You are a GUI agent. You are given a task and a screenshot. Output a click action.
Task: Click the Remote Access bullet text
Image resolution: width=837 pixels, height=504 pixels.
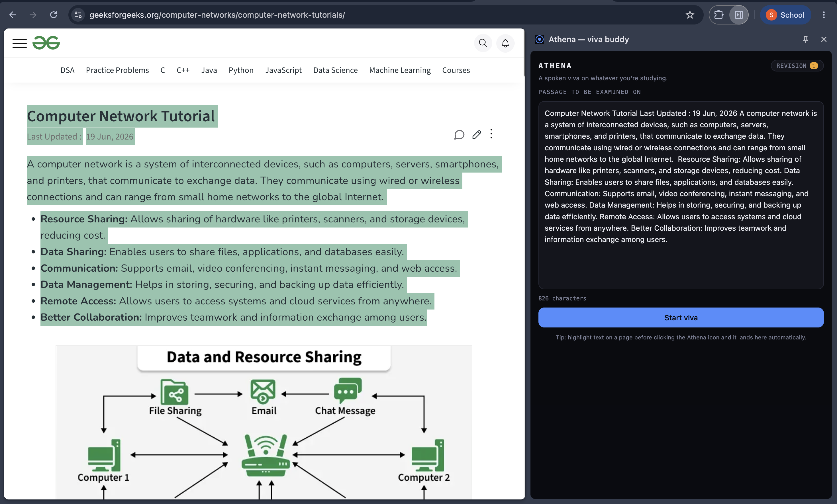tap(236, 301)
